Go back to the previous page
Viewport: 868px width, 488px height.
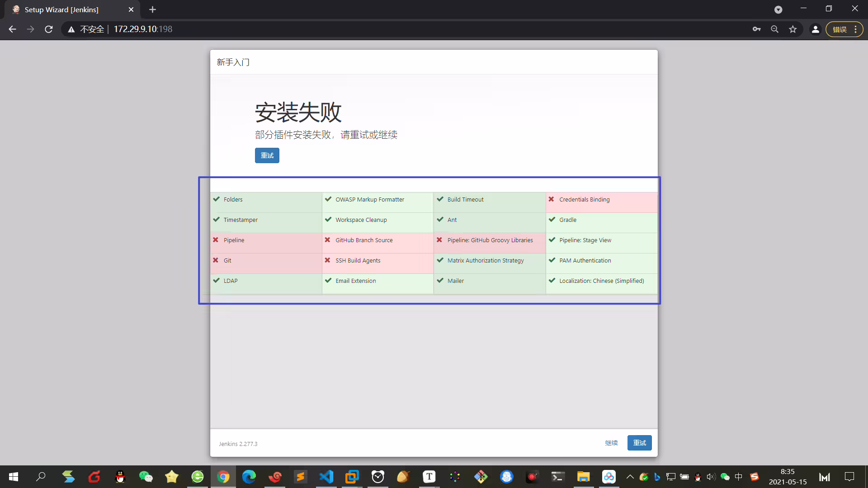click(12, 29)
